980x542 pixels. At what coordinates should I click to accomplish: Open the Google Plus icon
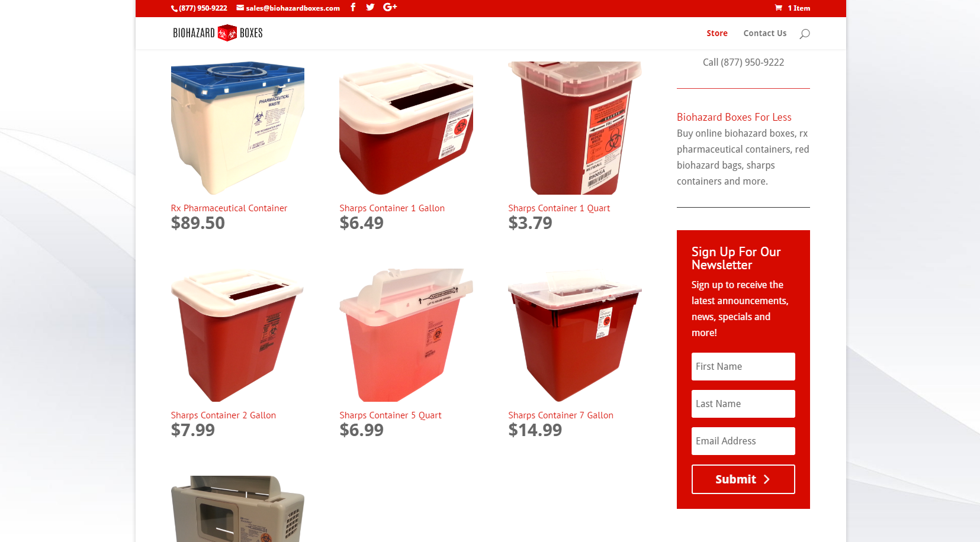point(390,7)
